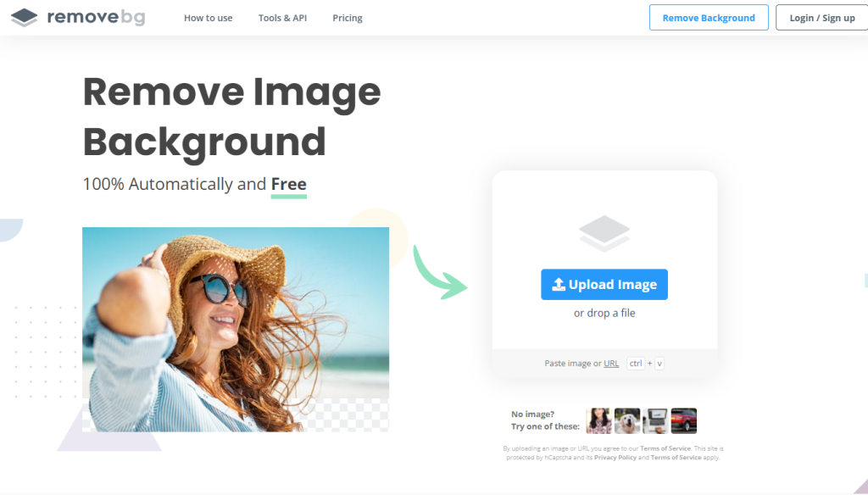Open the Privacy Policy link
This screenshot has width=868, height=495.
click(615, 458)
